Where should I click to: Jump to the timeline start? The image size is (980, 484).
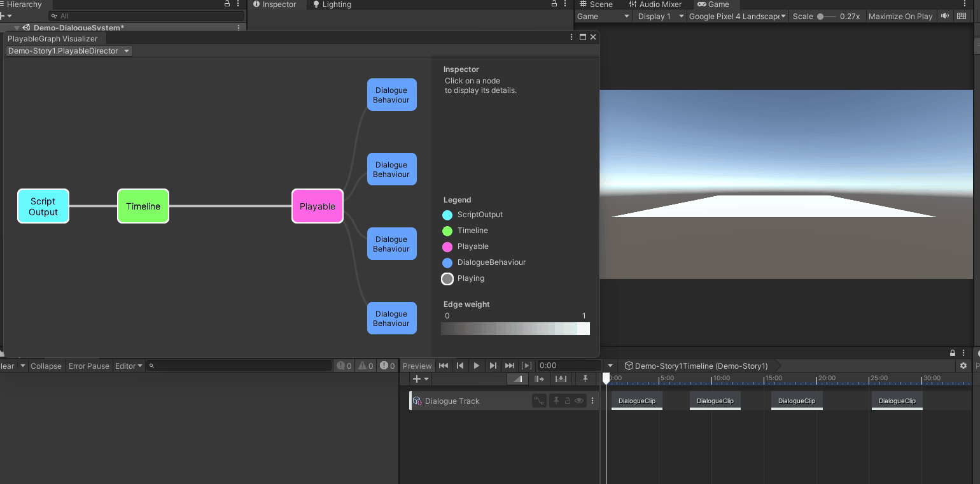pos(444,366)
